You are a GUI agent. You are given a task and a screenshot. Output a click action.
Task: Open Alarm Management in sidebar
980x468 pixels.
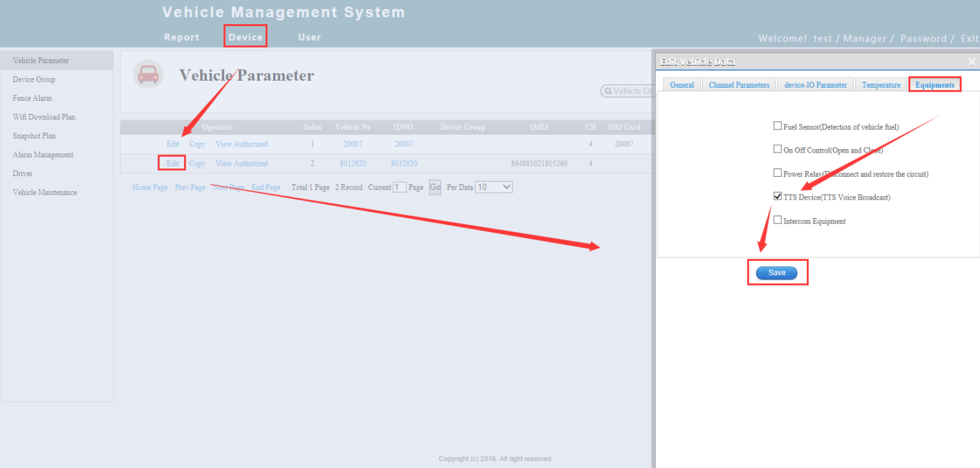(x=43, y=155)
